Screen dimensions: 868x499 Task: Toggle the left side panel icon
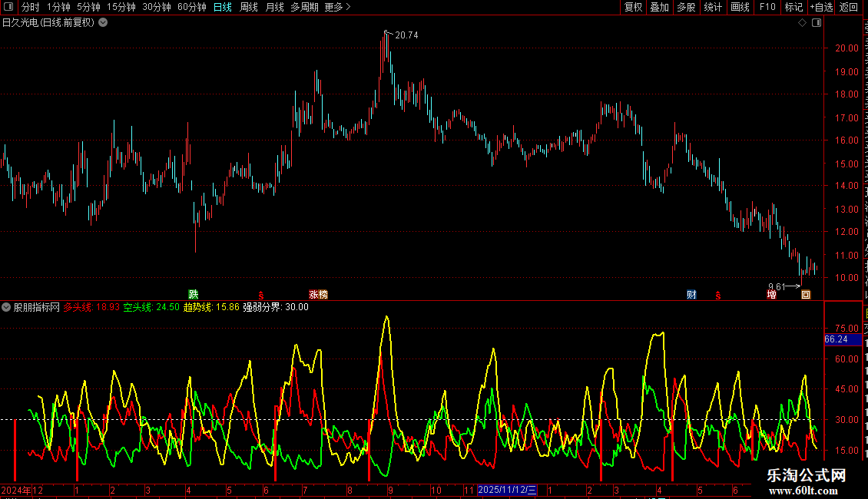8,7
